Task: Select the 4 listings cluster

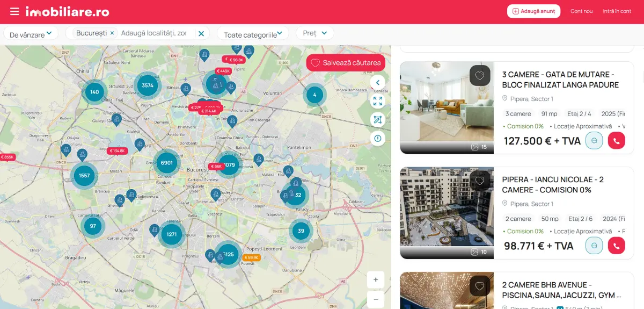Action: pyautogui.click(x=314, y=95)
